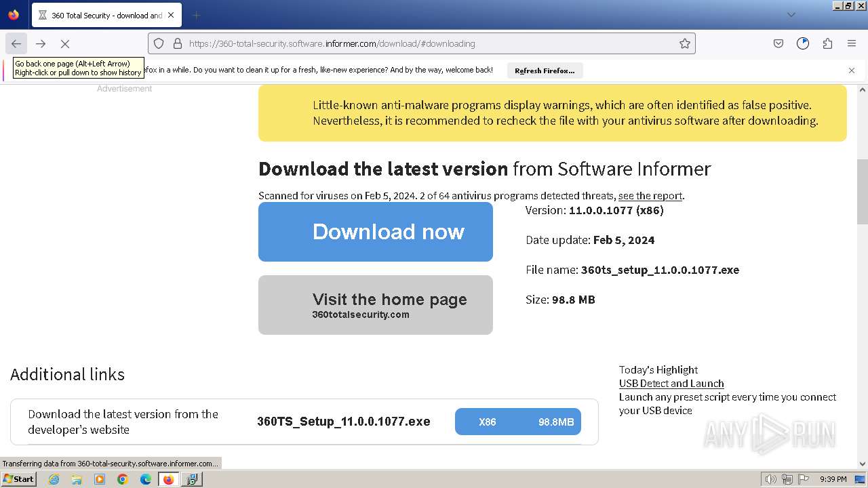Click the Date update Feb 5, 2024 text

coord(590,240)
